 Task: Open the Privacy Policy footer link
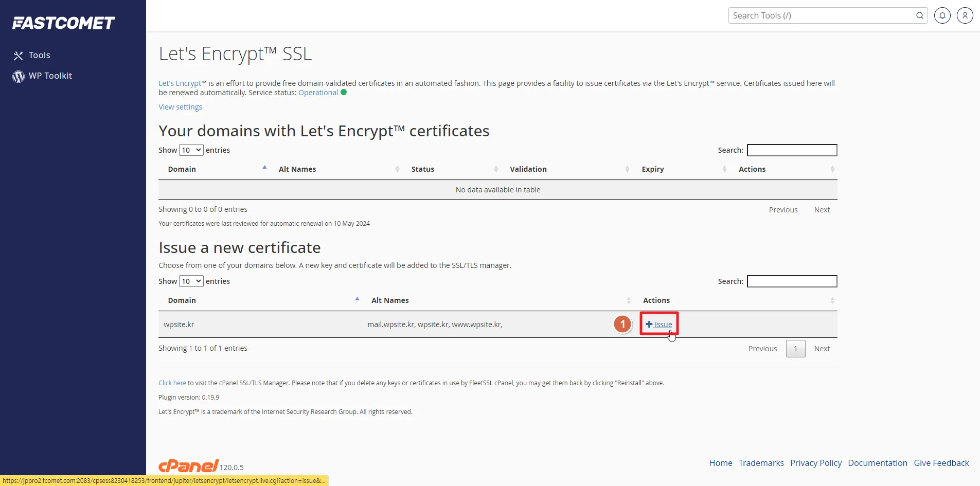[x=816, y=463]
